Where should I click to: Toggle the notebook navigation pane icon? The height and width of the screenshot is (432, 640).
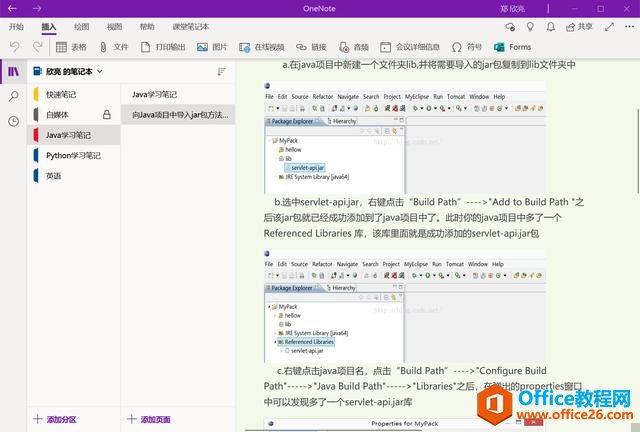13,71
